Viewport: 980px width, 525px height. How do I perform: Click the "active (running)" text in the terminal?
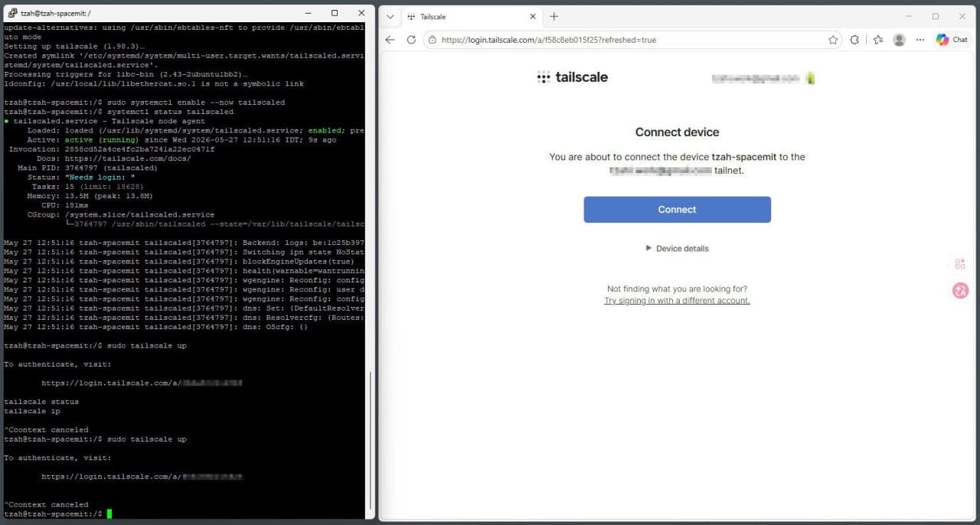point(102,139)
